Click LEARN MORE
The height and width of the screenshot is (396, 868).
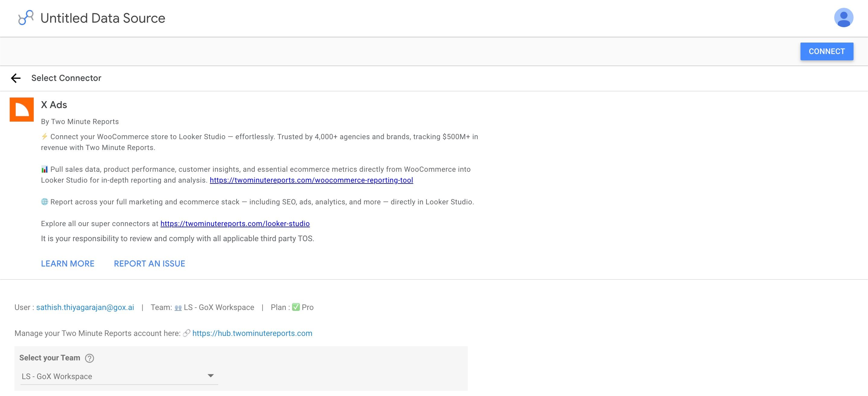[68, 263]
